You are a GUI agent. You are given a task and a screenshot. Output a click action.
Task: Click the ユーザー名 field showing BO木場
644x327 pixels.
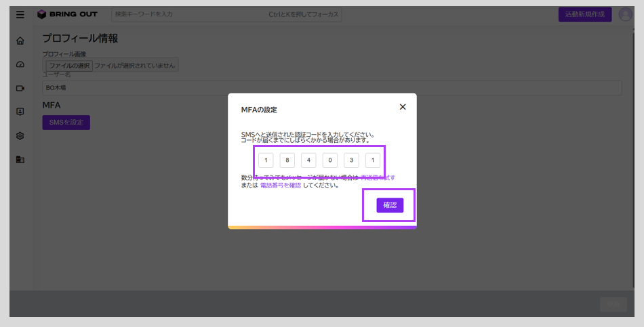(332, 88)
